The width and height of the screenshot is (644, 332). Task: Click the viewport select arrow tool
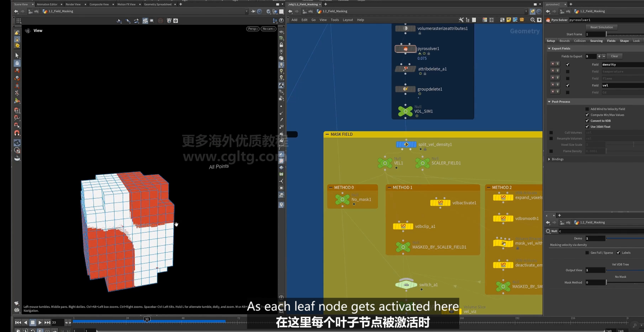point(17,55)
